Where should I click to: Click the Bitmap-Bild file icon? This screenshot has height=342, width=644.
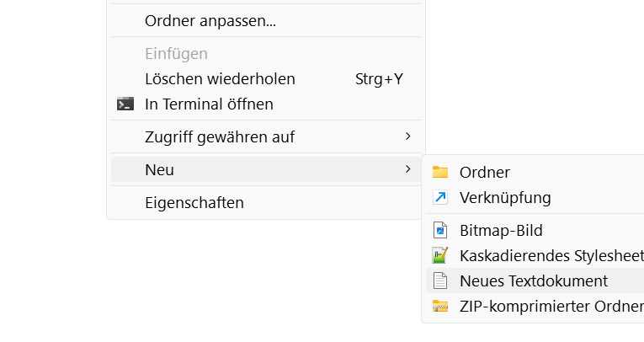click(440, 231)
